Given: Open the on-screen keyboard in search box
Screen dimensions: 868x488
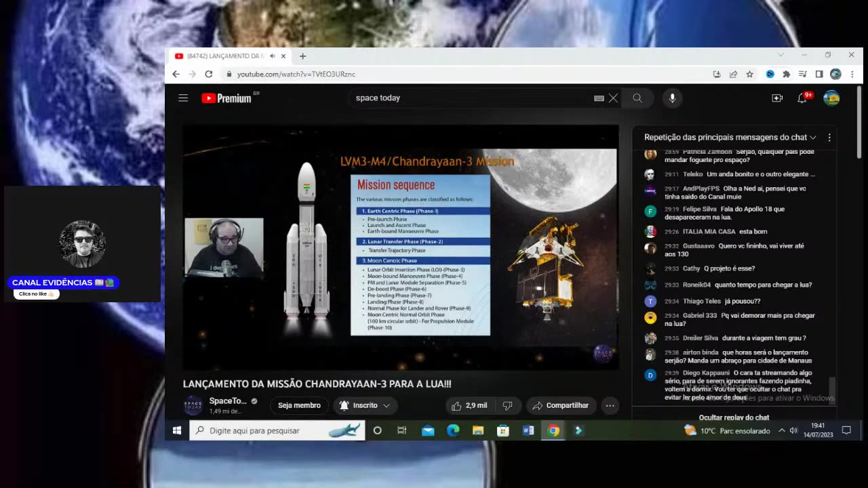Looking at the screenshot, I should pos(599,98).
